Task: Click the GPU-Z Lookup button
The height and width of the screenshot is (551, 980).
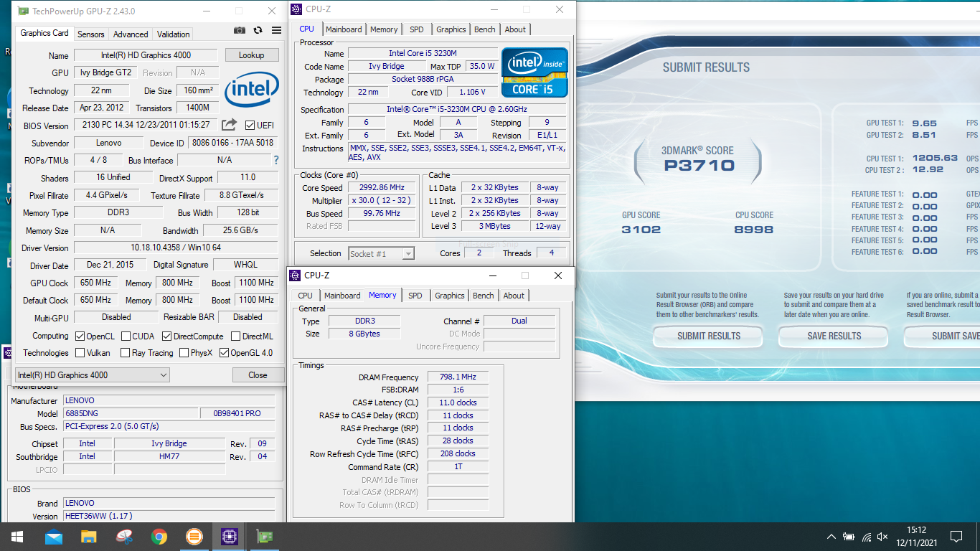Action: coord(252,55)
